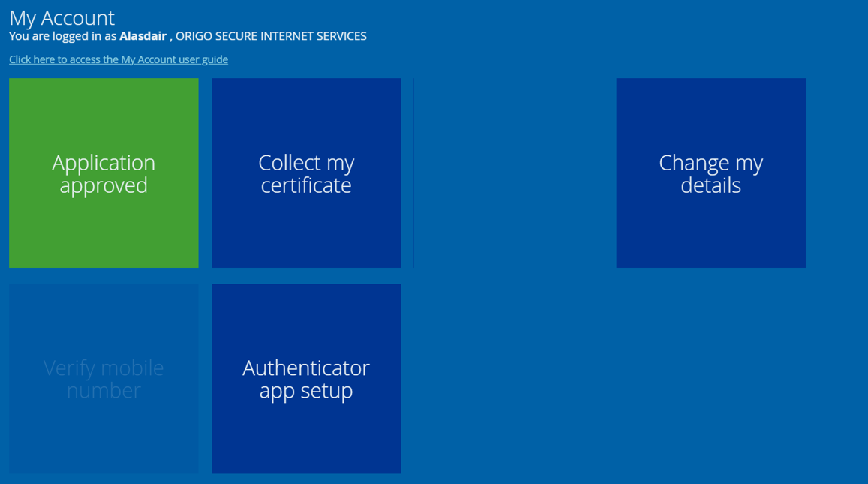
Task: Select the first tile showing approval status
Action: tap(104, 173)
